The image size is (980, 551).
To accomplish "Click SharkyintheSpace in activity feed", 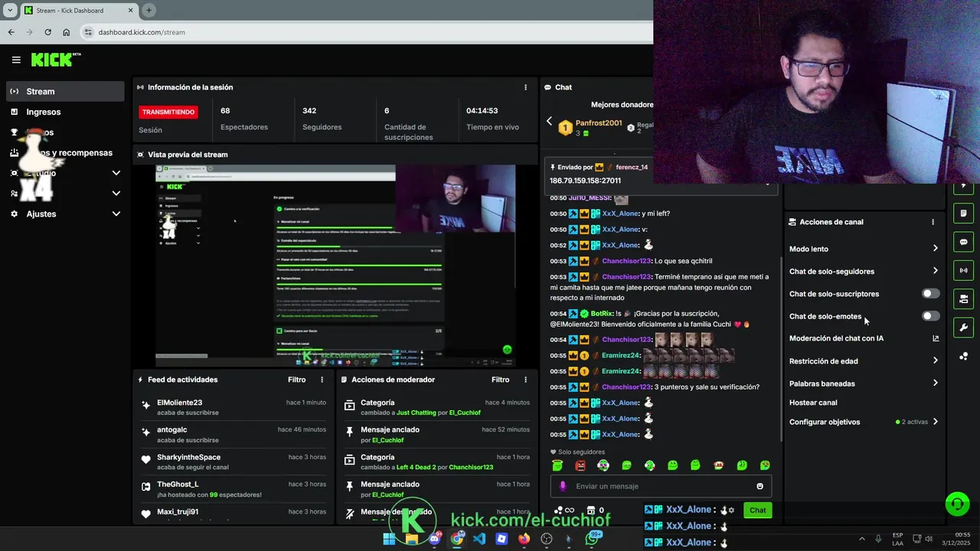I will click(188, 458).
